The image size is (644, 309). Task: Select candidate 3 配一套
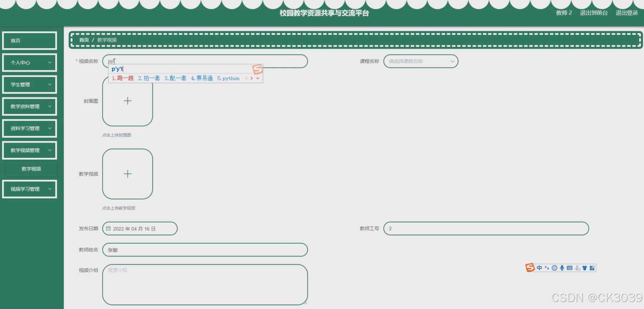175,79
